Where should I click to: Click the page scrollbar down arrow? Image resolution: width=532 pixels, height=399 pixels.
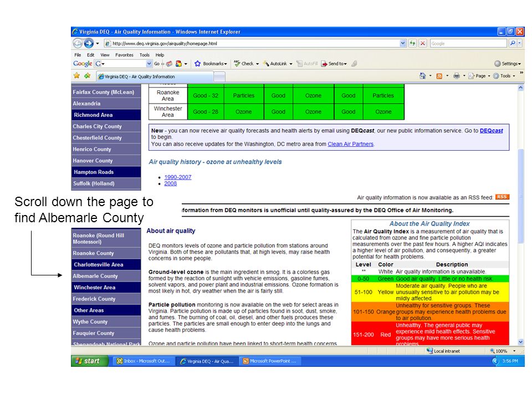[521, 342]
